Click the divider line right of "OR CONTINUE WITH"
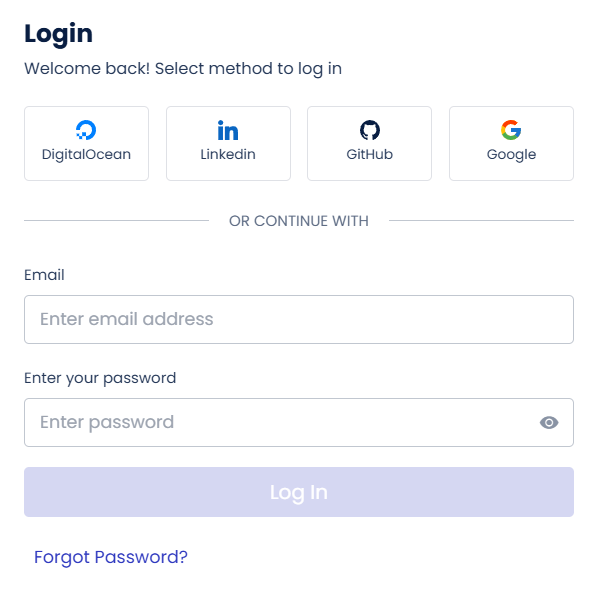610x593 pixels. click(x=481, y=221)
